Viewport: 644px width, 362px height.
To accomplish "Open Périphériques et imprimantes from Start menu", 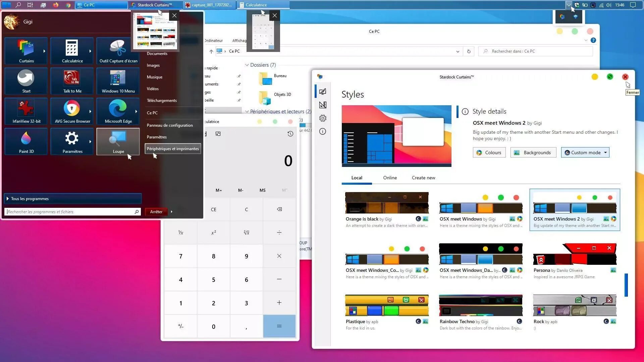I will 173,148.
